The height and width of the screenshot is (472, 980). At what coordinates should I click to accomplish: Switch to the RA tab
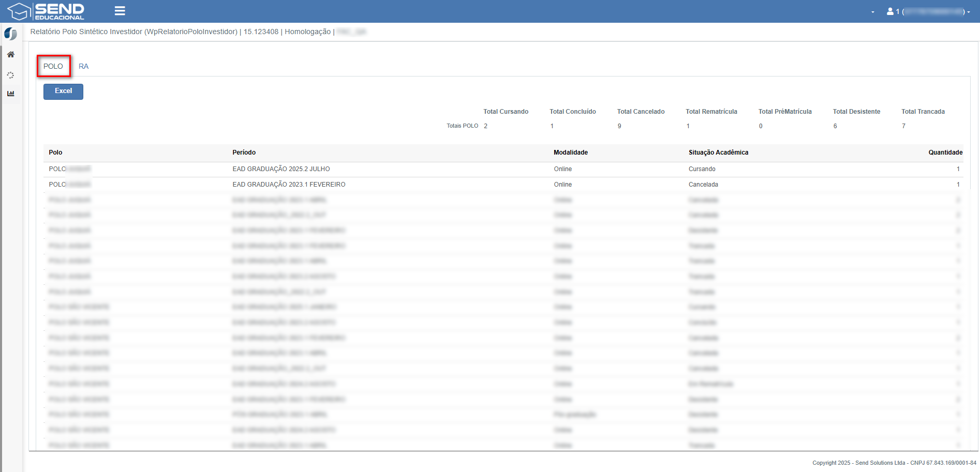(83, 66)
